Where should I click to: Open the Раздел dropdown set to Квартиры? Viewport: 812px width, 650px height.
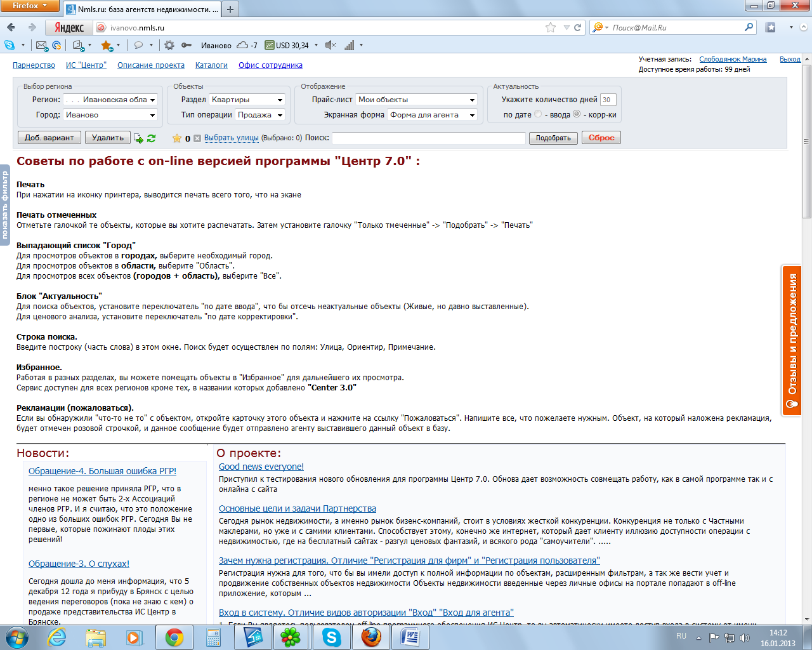point(247,100)
